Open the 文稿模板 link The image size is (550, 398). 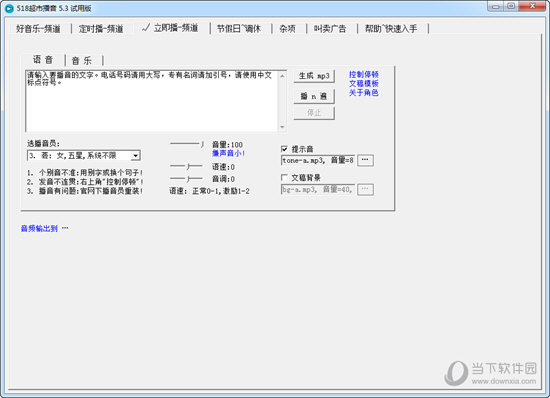click(x=364, y=83)
